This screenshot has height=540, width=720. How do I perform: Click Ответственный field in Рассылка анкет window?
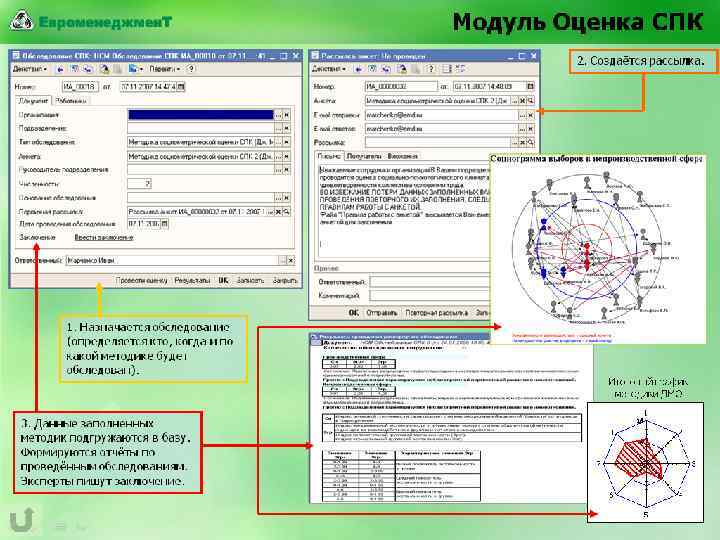430,281
